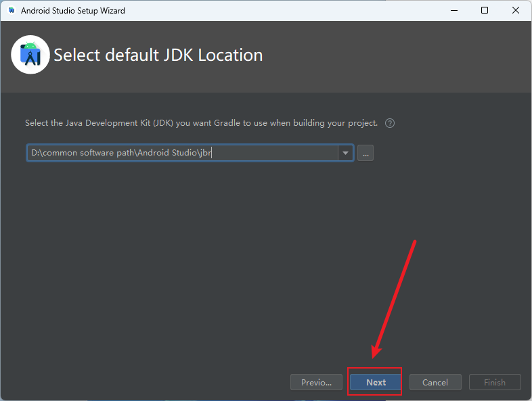Click the browse ellipsis button
Image resolution: width=532 pixels, height=401 pixels.
[365, 153]
